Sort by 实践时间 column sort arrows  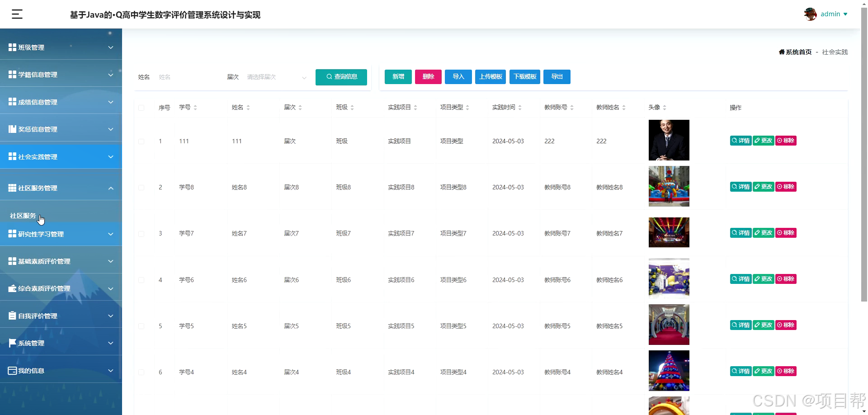pyautogui.click(x=520, y=108)
